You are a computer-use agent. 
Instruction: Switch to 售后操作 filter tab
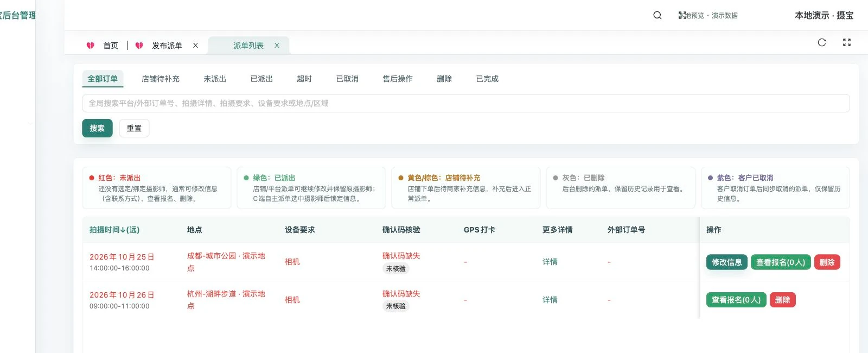[x=398, y=79]
